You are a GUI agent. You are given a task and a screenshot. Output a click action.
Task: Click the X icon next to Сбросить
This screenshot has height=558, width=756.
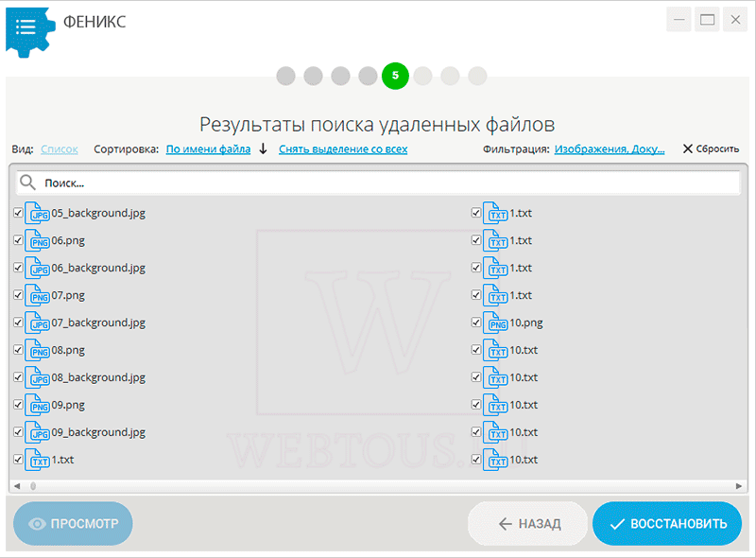pyautogui.click(x=688, y=148)
